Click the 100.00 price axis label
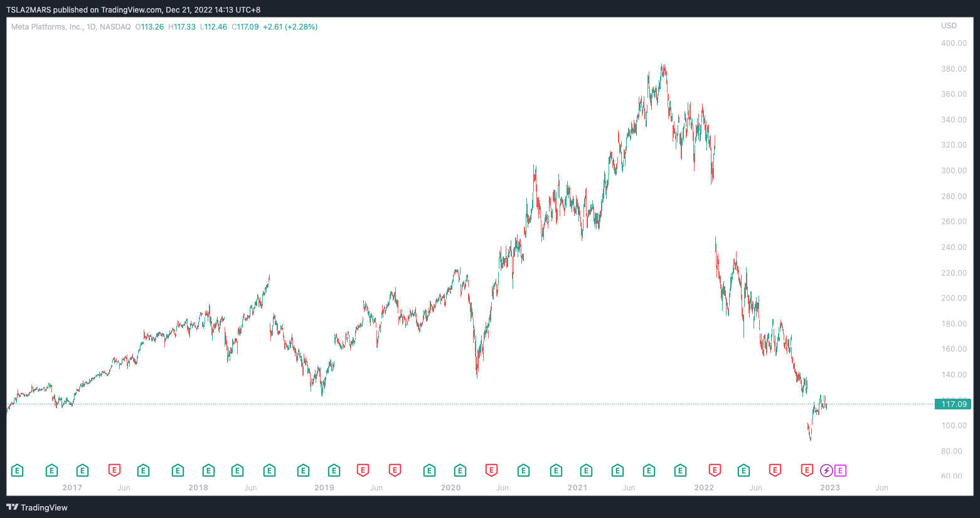 pos(954,426)
